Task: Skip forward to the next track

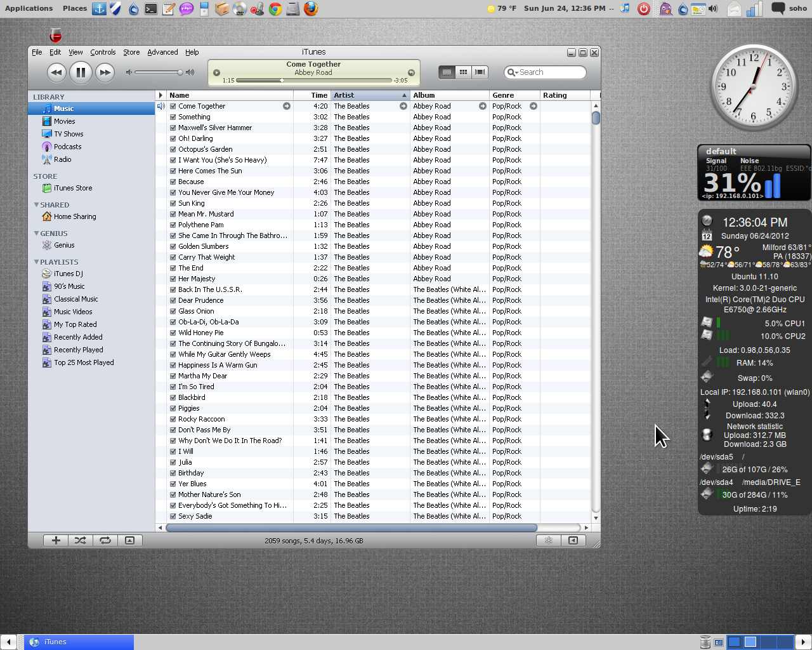Action: click(105, 72)
